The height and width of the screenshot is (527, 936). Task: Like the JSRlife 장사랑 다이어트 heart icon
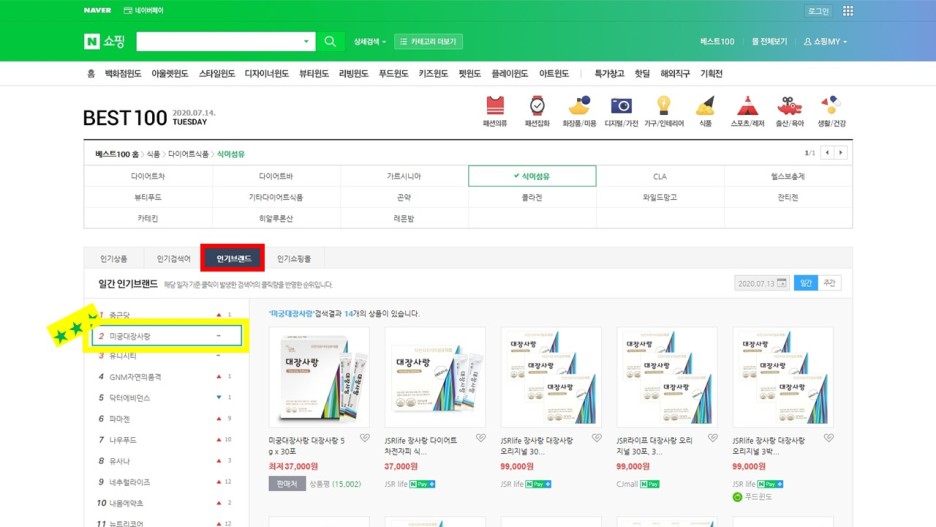[481, 438]
